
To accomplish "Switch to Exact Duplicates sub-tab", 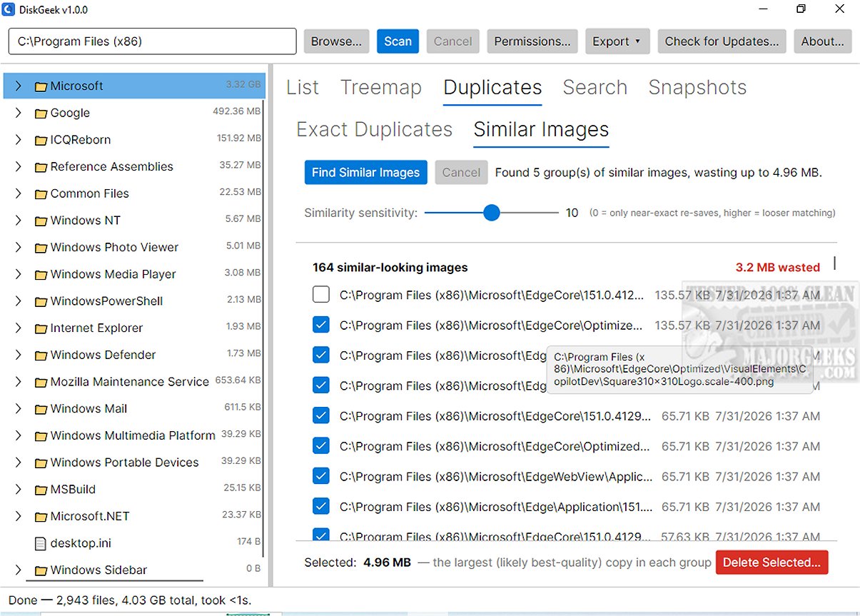I will (375, 129).
